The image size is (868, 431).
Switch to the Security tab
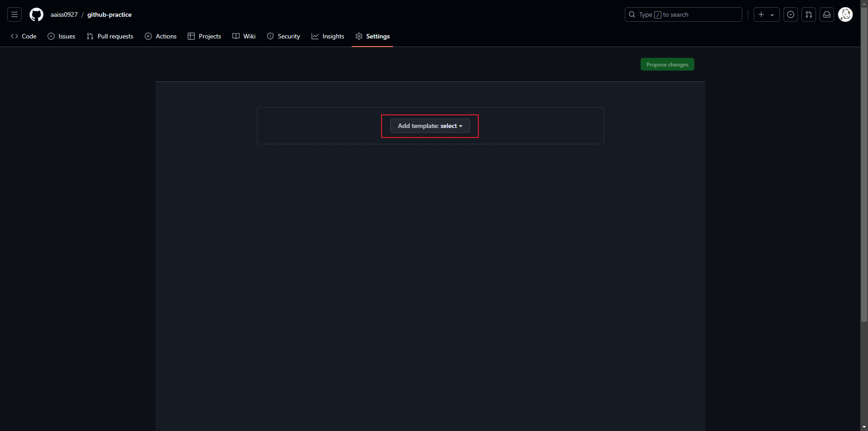coord(283,36)
